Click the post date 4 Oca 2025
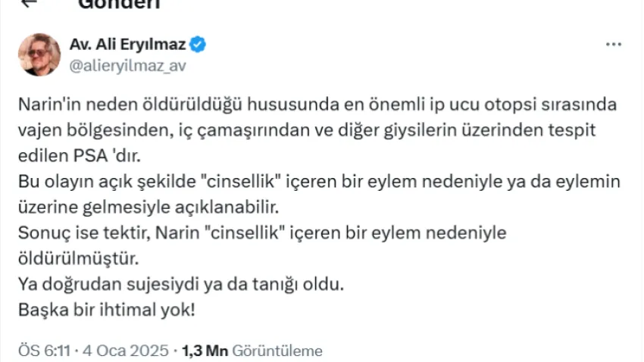The height and width of the screenshot is (362, 644). tap(121, 351)
